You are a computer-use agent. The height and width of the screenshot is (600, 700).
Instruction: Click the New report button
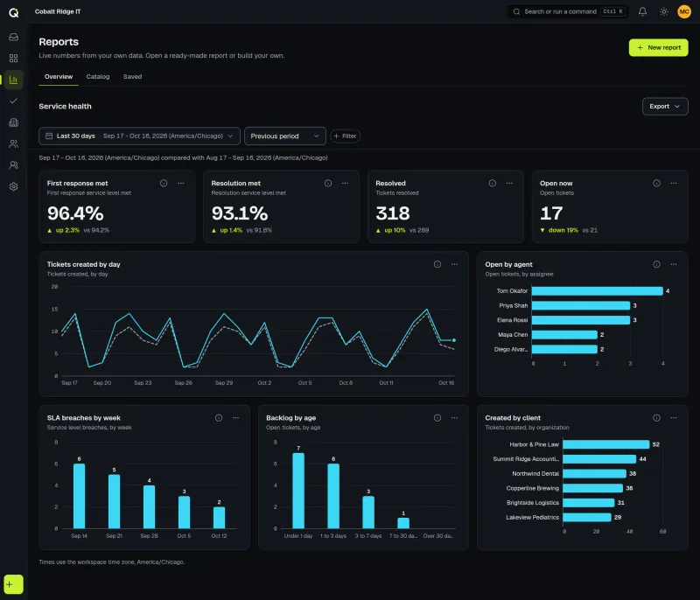(659, 48)
